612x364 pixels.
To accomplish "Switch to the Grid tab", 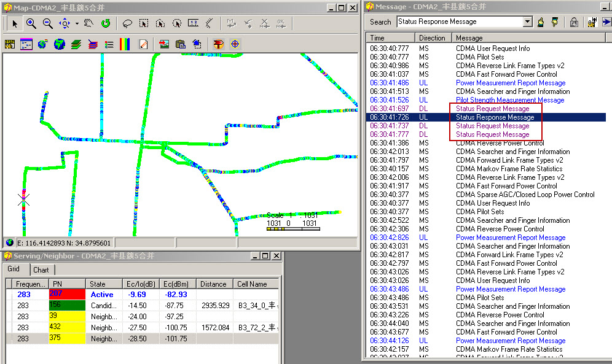I will pos(14,269).
